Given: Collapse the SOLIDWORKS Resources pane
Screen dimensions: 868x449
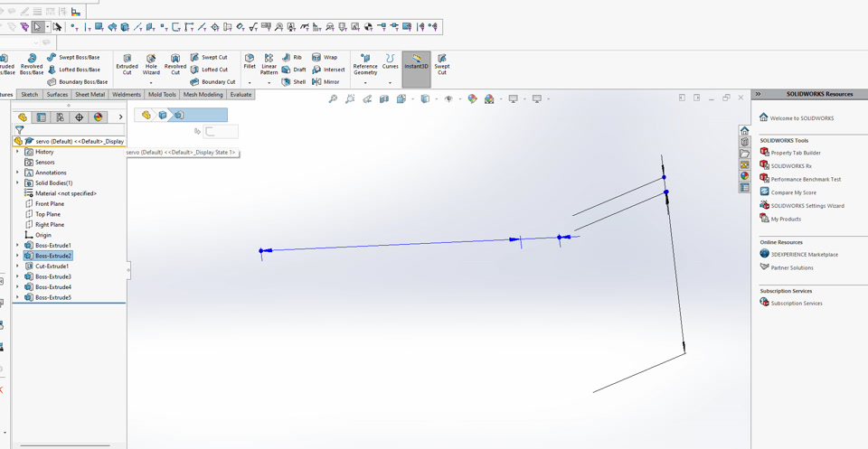Looking at the screenshot, I should coord(758,94).
